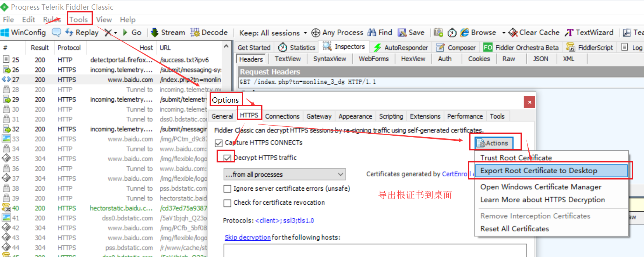This screenshot has width=644, height=257.
Task: Enable Check for certificate revocation checkbox
Action: coord(227,203)
